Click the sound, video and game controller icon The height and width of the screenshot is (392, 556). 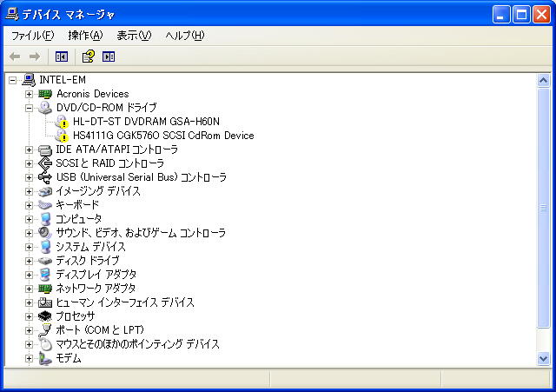click(45, 233)
